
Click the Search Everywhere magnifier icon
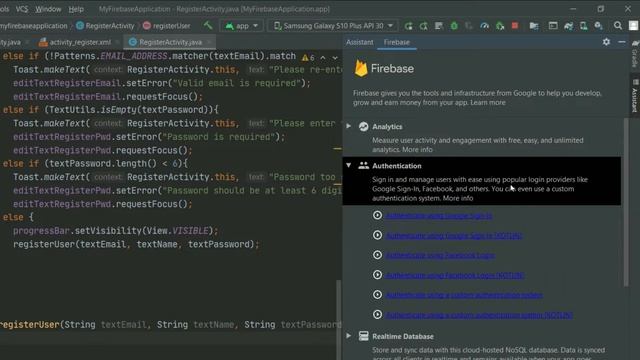pos(618,26)
